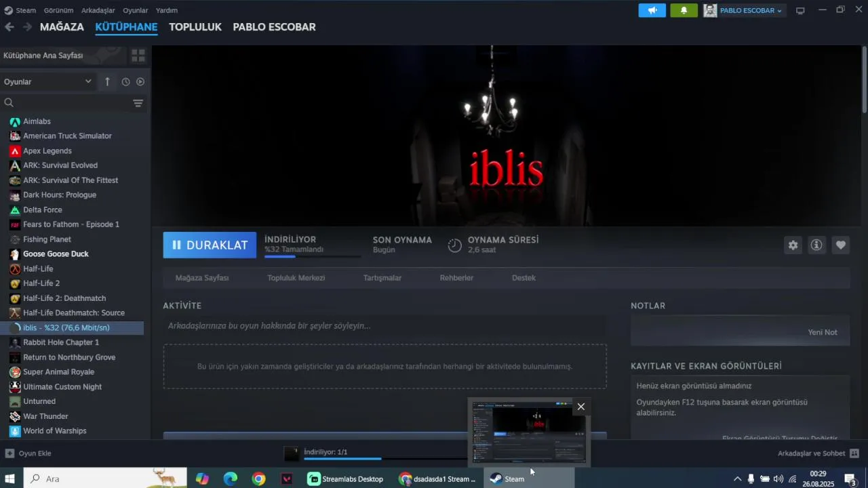
Task: Click the main page vertical scrollbar
Action: click(x=865, y=79)
